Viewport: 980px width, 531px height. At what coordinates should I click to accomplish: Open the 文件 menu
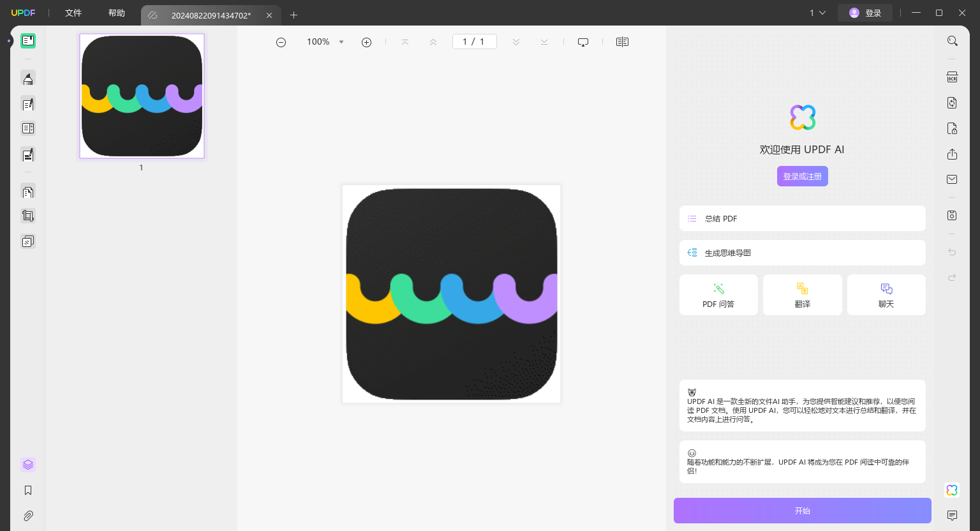(x=73, y=13)
